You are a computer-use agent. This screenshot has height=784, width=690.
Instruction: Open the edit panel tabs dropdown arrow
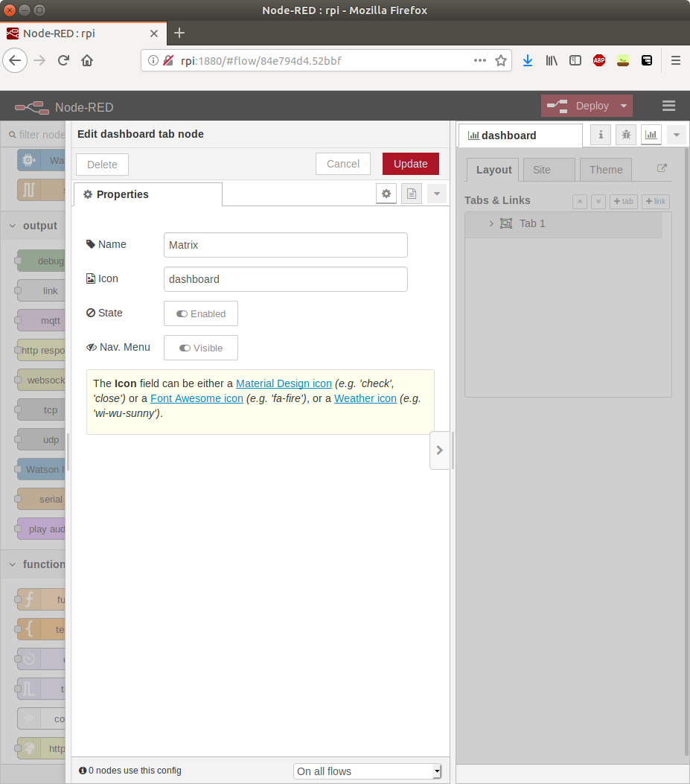[x=437, y=194]
